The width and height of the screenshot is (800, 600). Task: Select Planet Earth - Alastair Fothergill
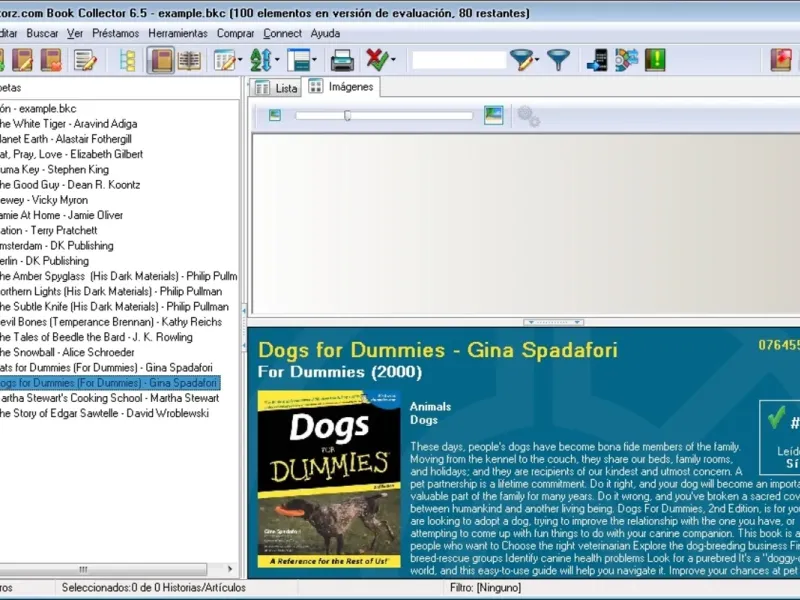pos(65,139)
